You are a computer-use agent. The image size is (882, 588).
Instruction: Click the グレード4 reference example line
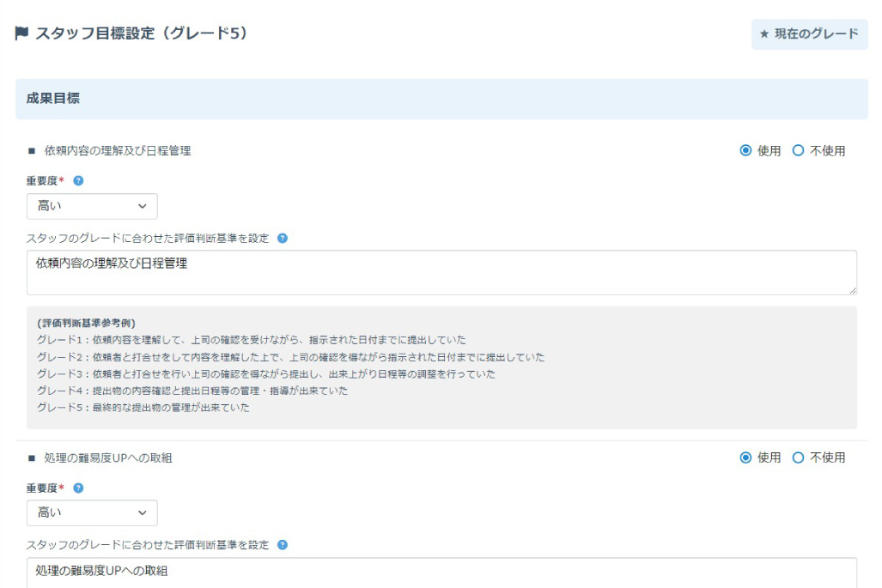pyautogui.click(x=192, y=390)
